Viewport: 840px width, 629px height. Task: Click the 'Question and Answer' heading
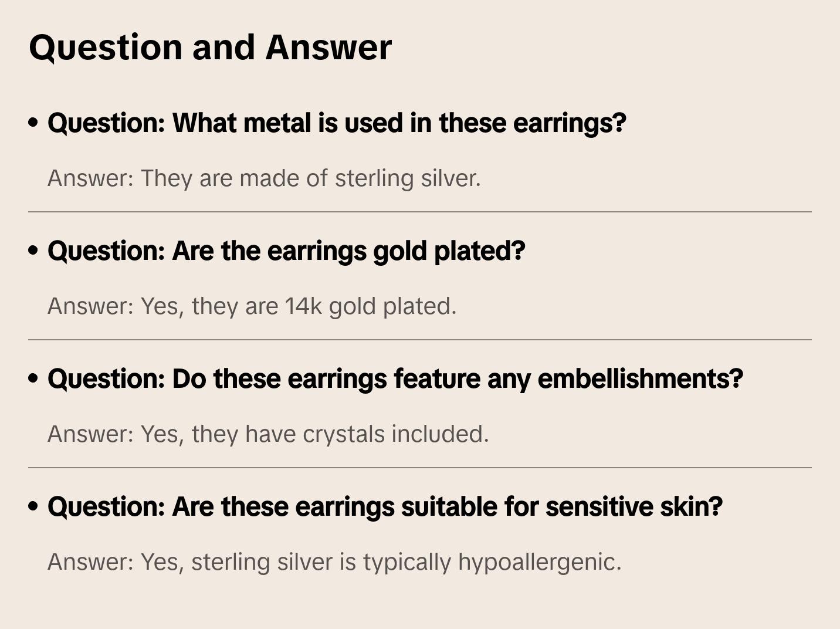click(210, 47)
